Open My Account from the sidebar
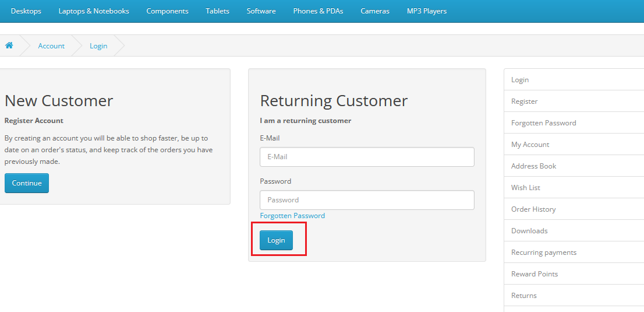Viewport: 644px width, 312px height. 574,145
